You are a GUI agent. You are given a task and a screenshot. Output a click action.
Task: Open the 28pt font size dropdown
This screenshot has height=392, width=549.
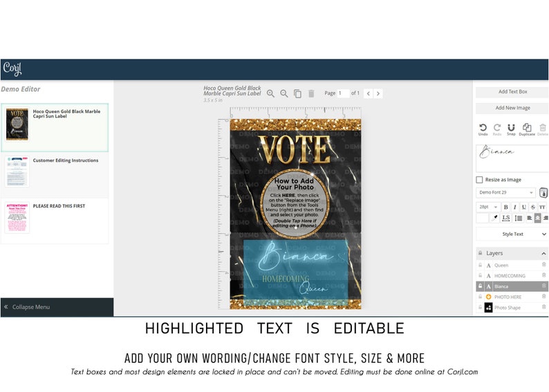(487, 207)
